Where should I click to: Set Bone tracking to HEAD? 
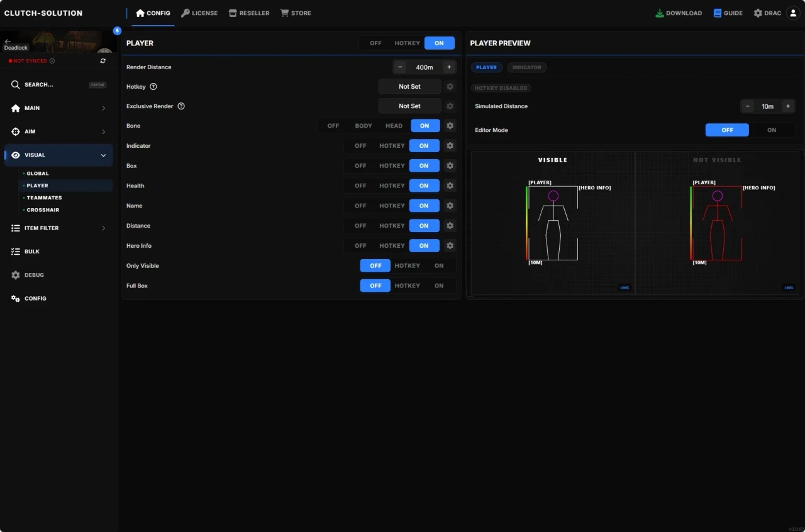[394, 126]
